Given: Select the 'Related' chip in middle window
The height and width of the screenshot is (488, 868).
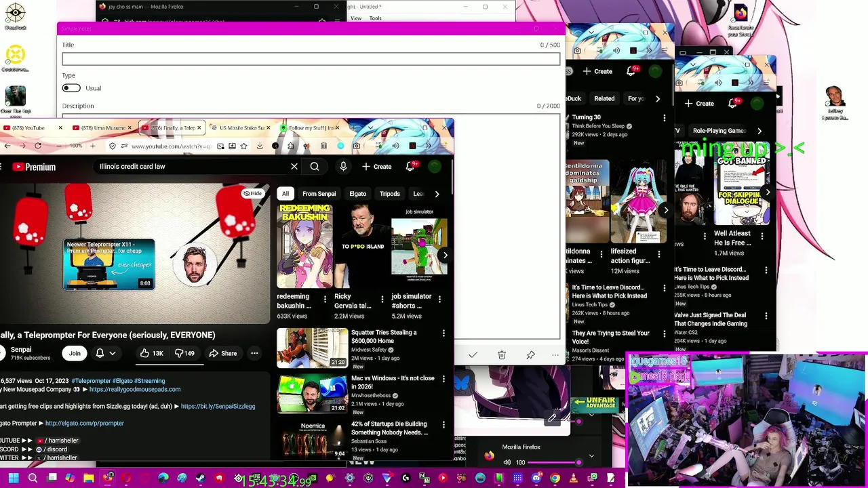Looking at the screenshot, I should 604,99.
